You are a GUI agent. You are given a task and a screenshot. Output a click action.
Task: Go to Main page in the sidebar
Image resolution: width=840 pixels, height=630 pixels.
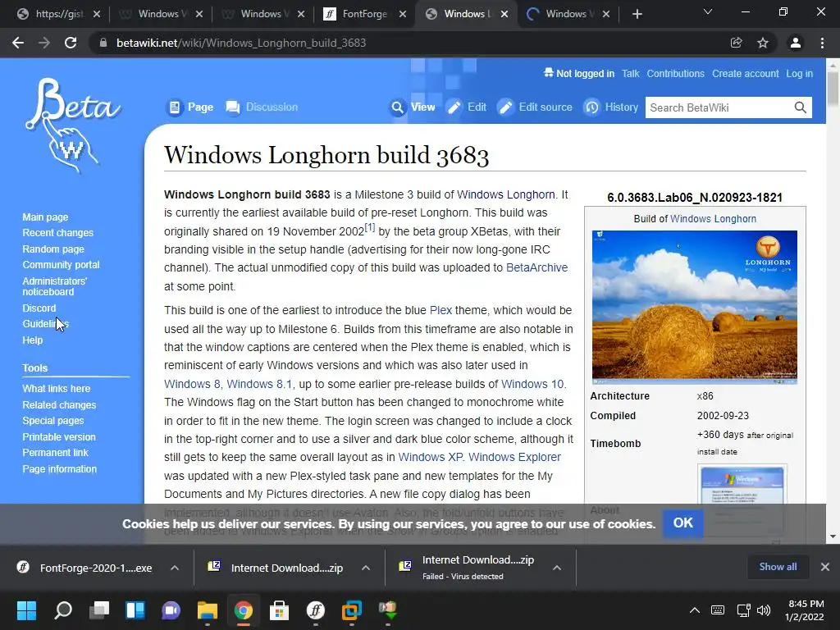pyautogui.click(x=46, y=217)
